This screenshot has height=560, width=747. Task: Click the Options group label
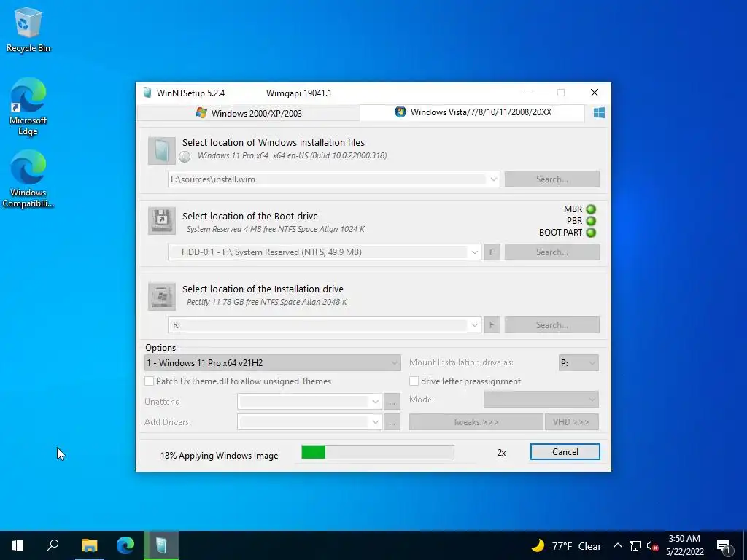coord(160,348)
